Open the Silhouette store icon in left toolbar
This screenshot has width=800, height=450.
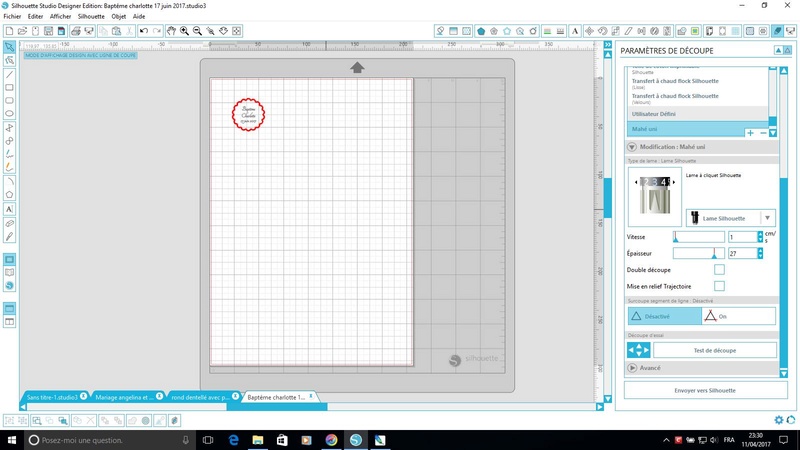9,286
